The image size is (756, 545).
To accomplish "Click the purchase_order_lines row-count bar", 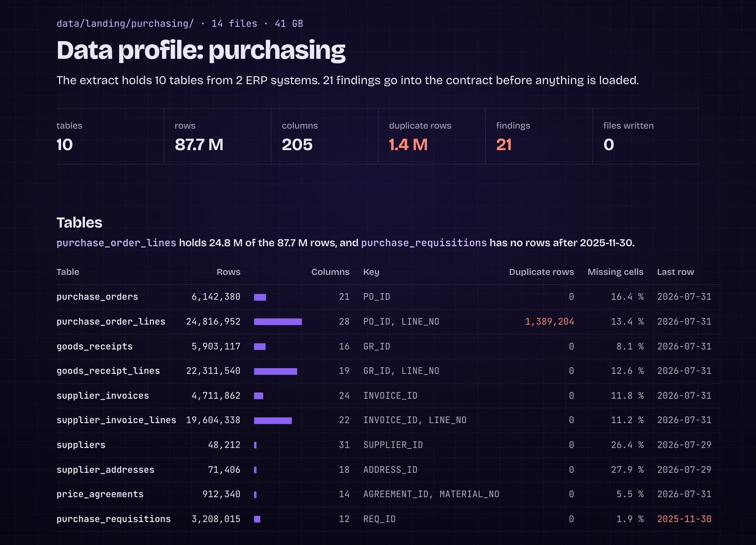I will click(278, 322).
